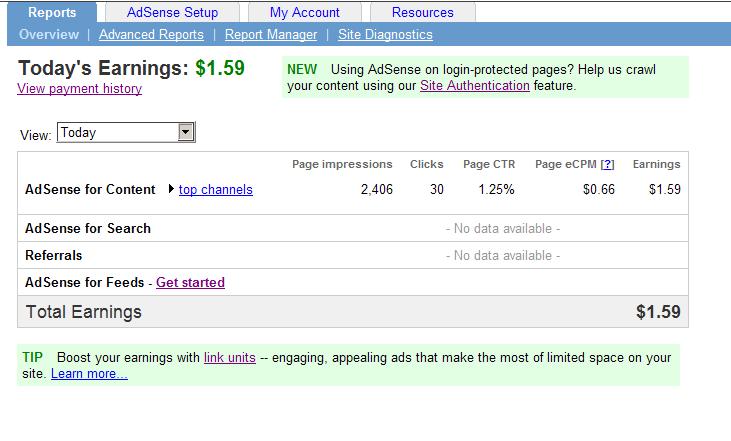
Task: Click the AdSense for Feeds label
Action: [84, 283]
